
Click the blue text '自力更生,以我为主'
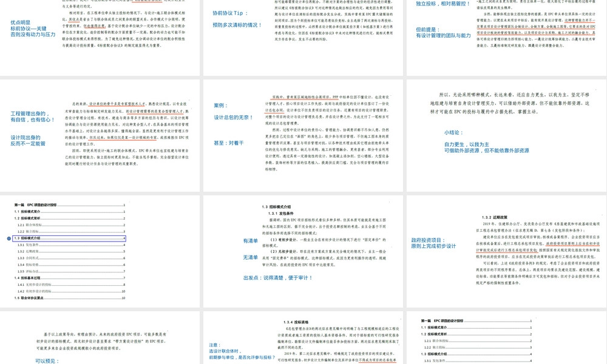466,144
